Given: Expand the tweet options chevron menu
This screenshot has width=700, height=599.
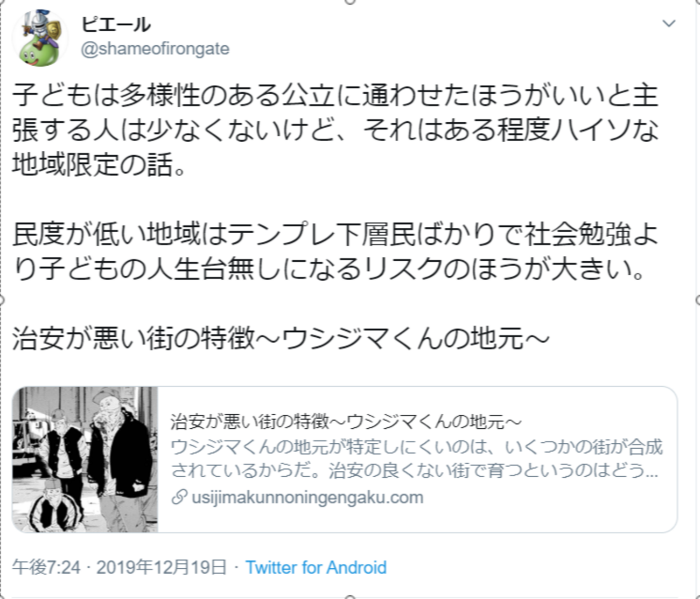Looking at the screenshot, I should click(x=669, y=24).
